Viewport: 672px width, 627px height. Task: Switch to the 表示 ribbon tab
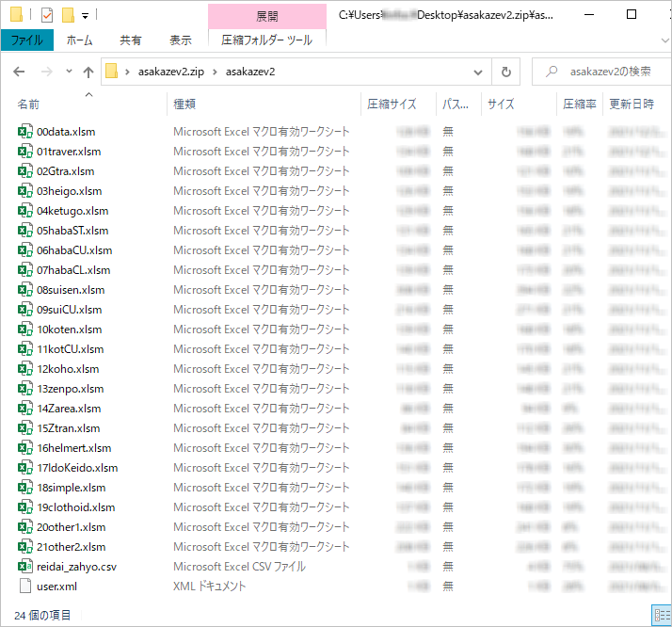(180, 40)
